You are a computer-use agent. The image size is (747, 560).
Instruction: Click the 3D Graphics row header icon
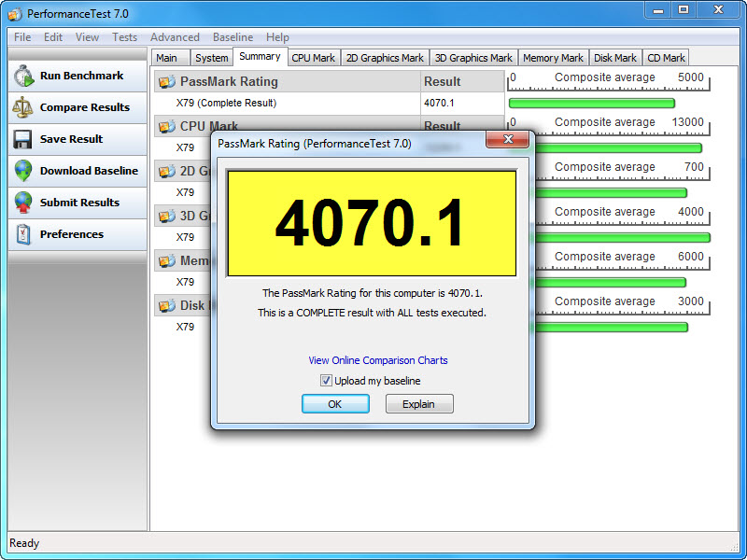coord(167,217)
